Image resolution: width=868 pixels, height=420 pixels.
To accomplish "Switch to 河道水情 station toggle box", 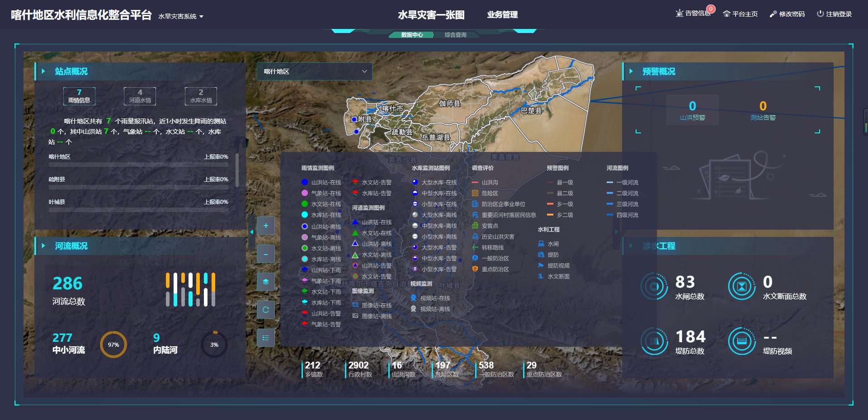I will tap(140, 96).
